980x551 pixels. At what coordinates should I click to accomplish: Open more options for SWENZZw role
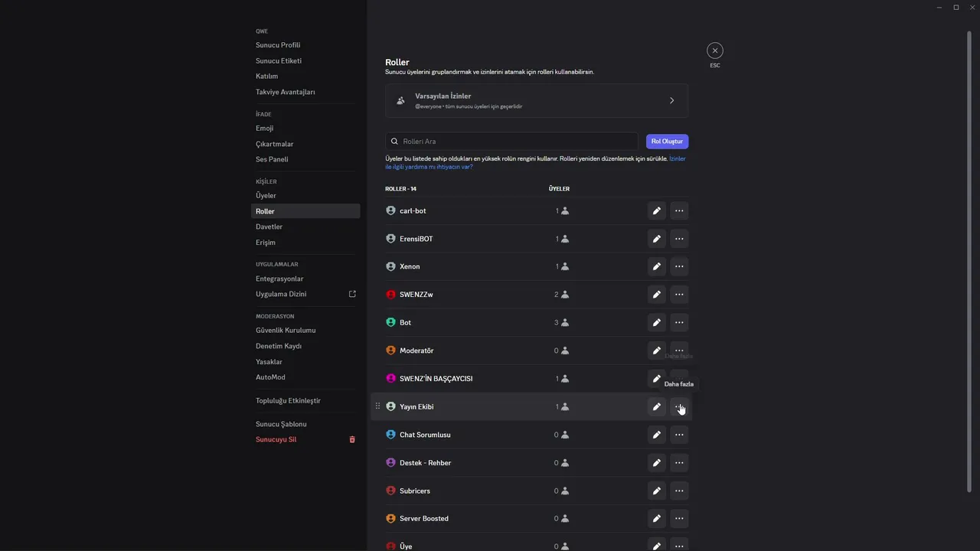click(679, 295)
